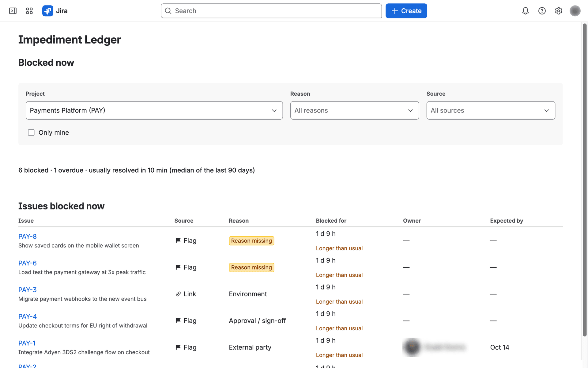Viewport: 588px width, 368px height.
Task: Click External party reason text
Action: point(250,347)
